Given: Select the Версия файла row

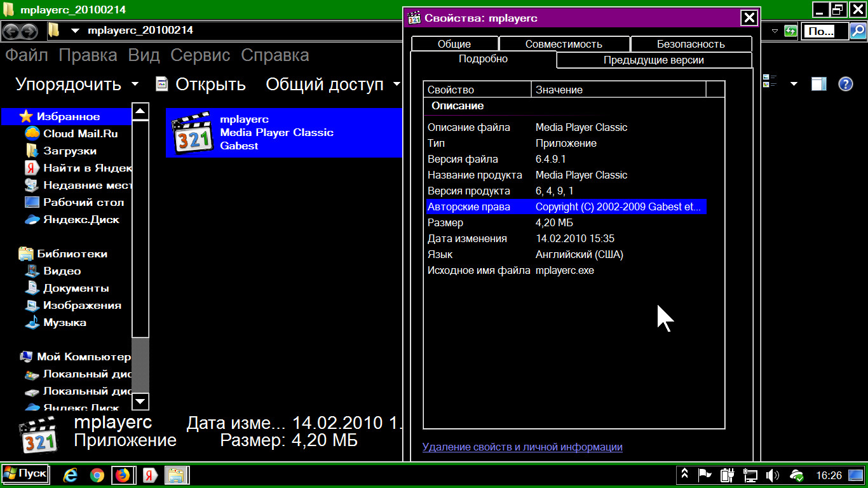Looking at the screenshot, I should click(566, 159).
